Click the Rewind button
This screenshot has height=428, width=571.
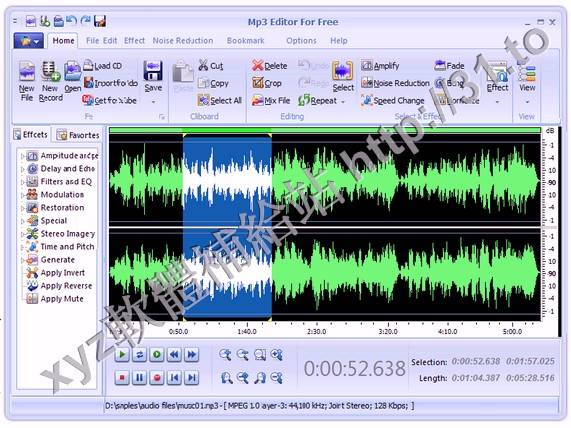click(x=174, y=354)
